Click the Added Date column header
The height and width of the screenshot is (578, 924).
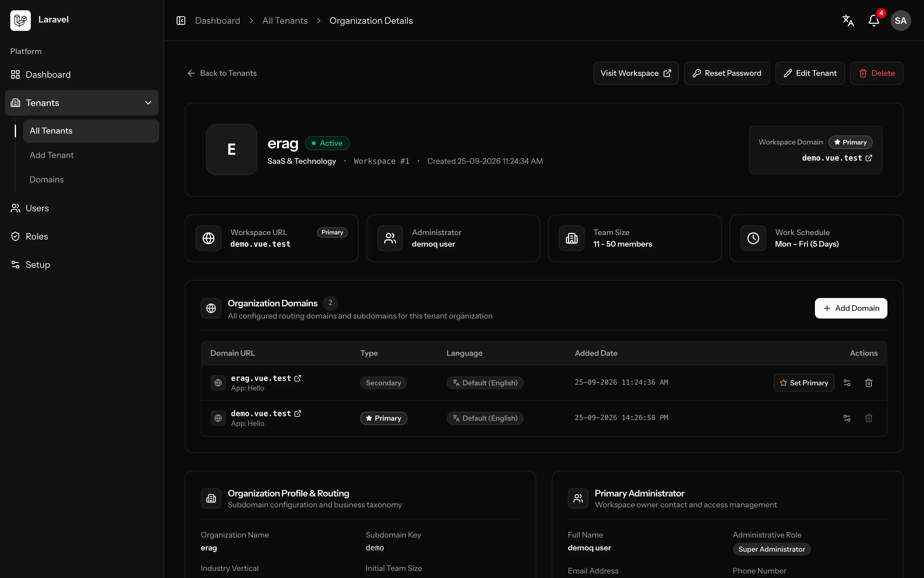pyautogui.click(x=596, y=353)
